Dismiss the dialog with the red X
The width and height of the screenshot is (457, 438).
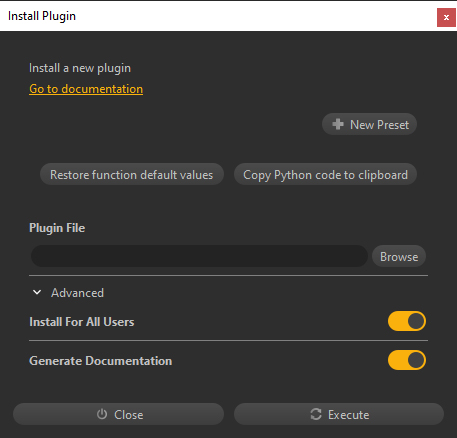(446, 17)
